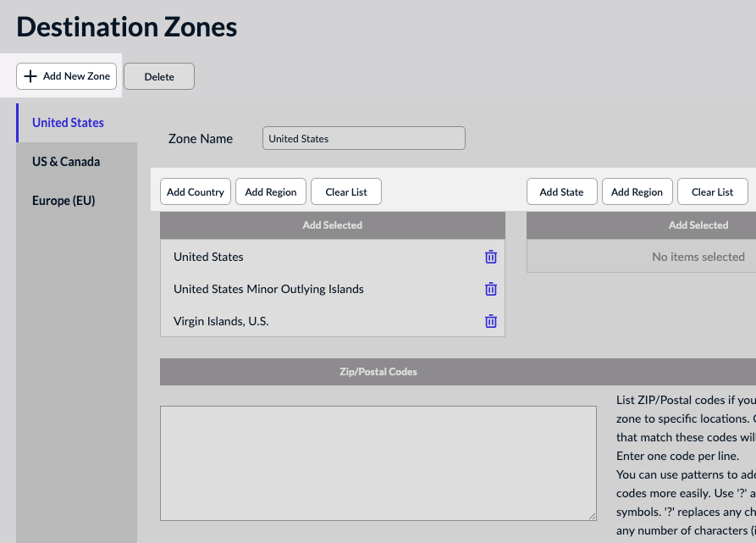Click the No items selected placeholder
The width and height of the screenshot is (756, 543).
[x=698, y=257]
